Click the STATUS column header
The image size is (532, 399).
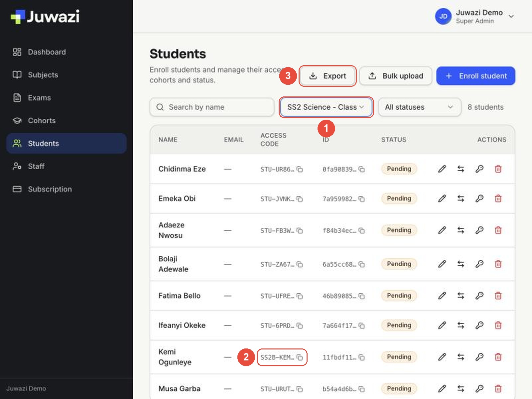pos(394,140)
